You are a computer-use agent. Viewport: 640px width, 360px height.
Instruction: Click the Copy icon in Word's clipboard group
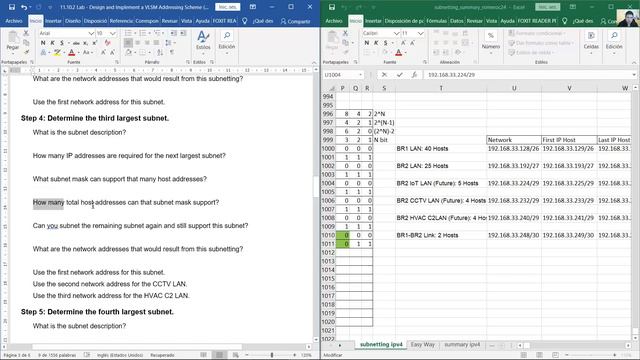(x=26, y=42)
